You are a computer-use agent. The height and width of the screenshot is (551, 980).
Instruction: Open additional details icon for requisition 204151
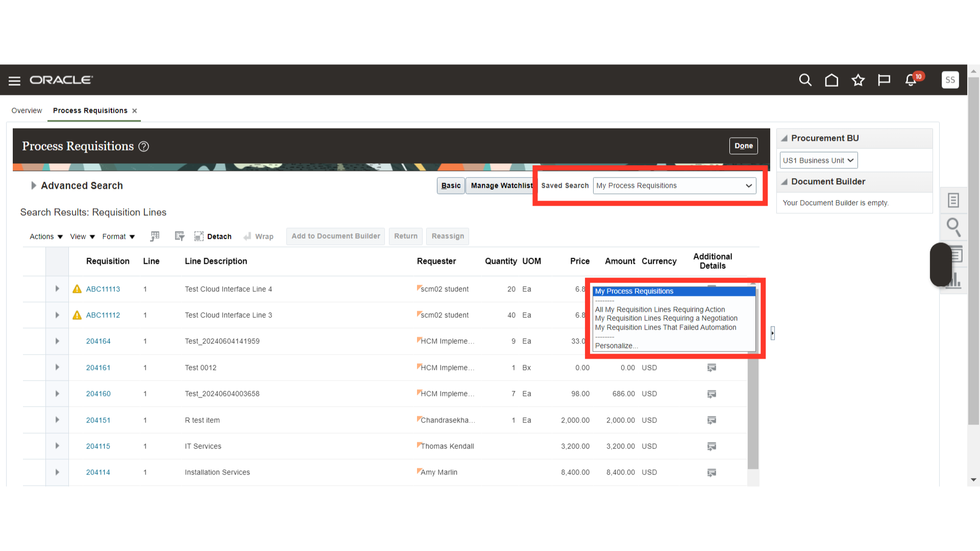[712, 420]
